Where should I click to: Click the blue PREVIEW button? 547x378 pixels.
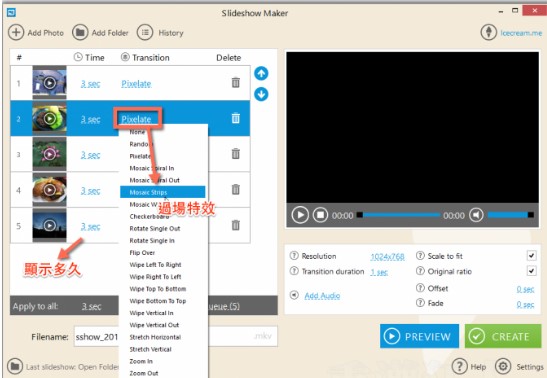[419, 336]
